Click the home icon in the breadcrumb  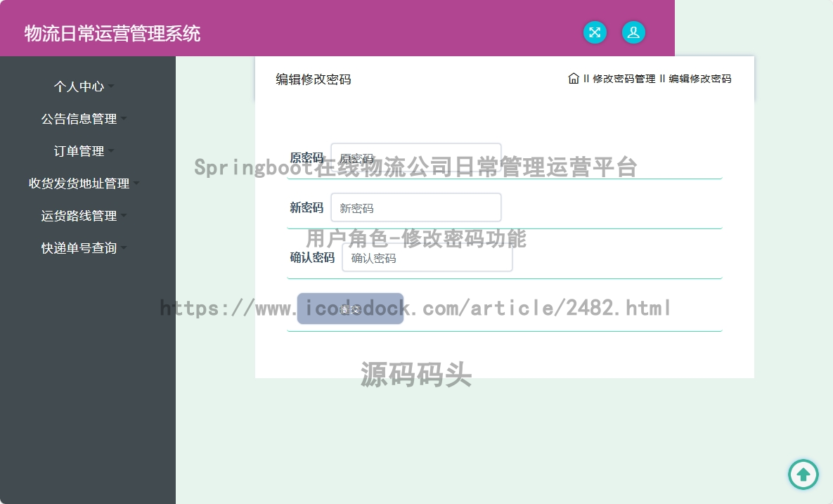coord(573,79)
